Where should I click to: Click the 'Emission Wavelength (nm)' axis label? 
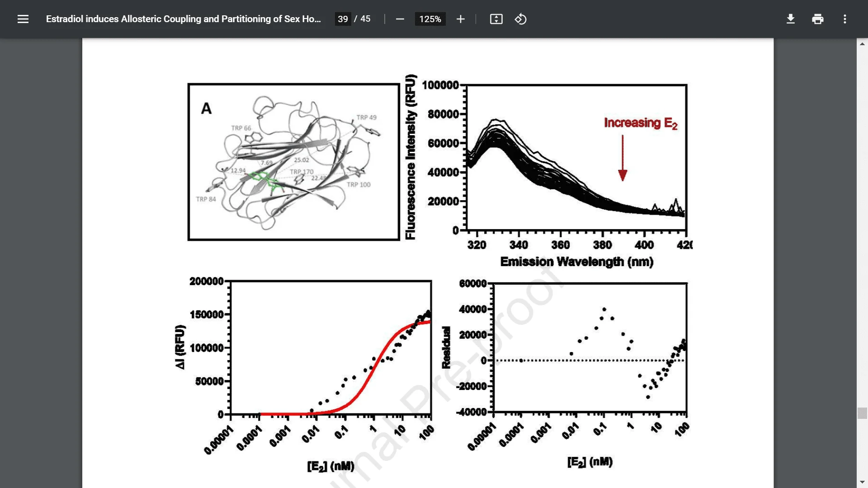click(576, 262)
